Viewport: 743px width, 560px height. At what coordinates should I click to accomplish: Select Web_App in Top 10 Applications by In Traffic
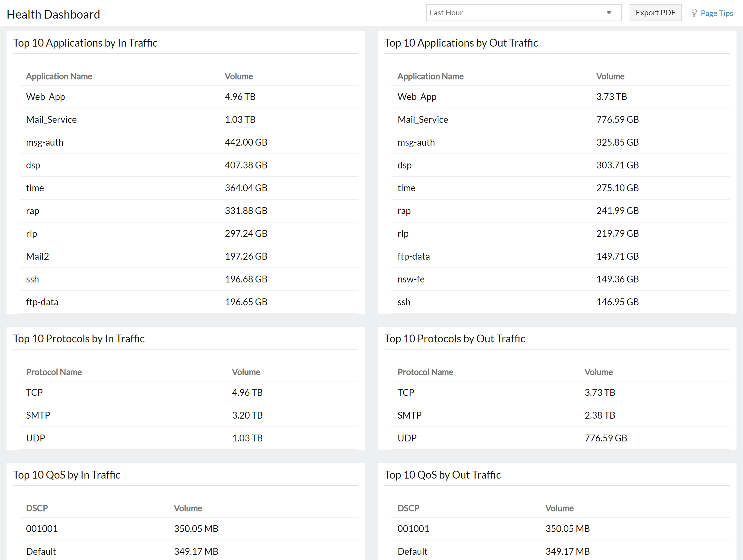coord(46,96)
